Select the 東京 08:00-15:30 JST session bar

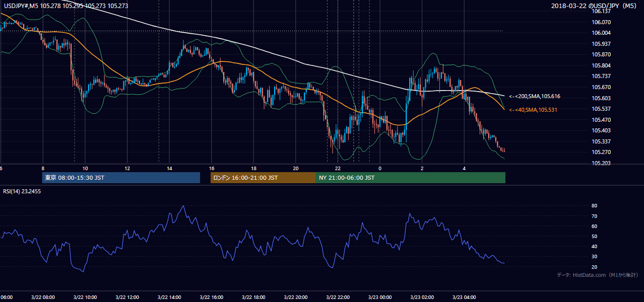click(121, 178)
